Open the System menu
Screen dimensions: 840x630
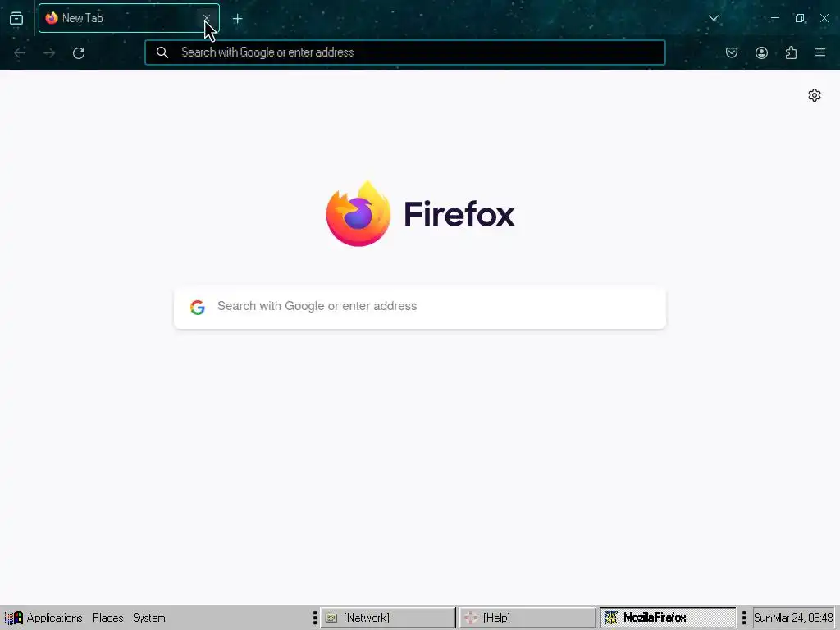[149, 618]
